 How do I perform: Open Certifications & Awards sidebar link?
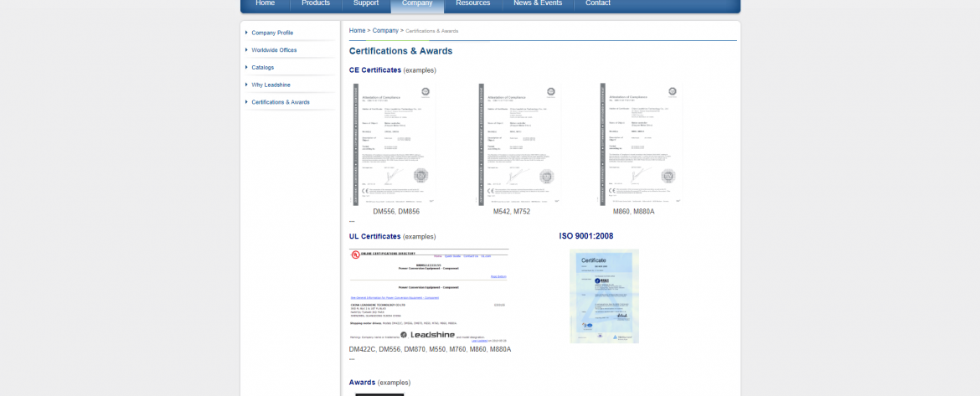pyautogui.click(x=281, y=102)
